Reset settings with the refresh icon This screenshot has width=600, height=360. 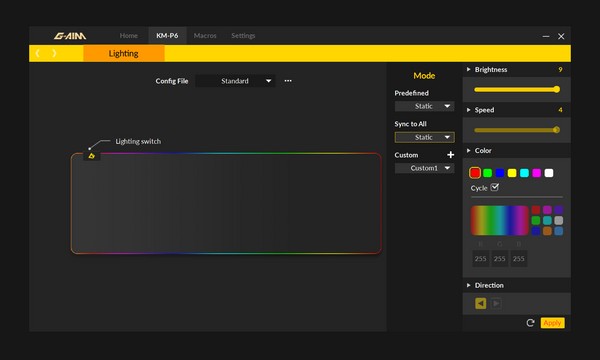(530, 323)
